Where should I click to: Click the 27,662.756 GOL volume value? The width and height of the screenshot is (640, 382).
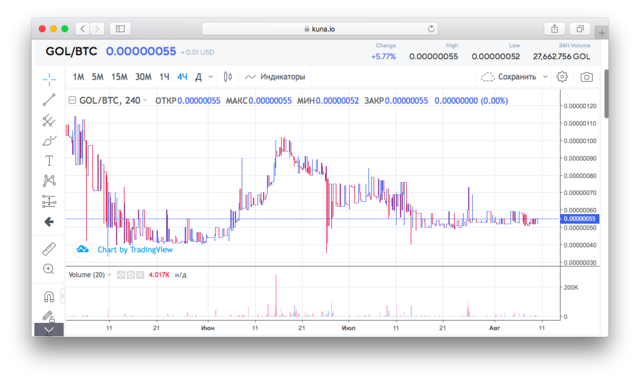(562, 56)
